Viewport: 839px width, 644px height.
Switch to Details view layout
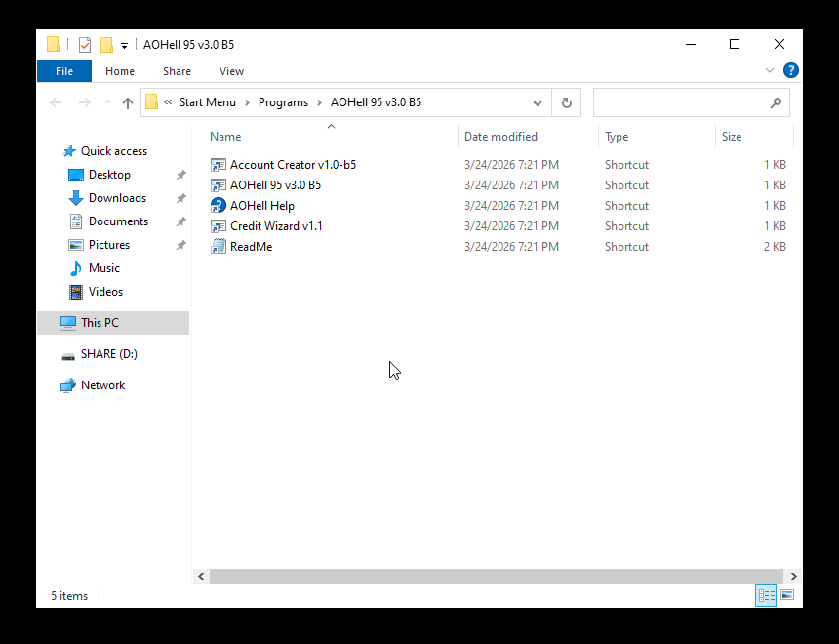(766, 595)
